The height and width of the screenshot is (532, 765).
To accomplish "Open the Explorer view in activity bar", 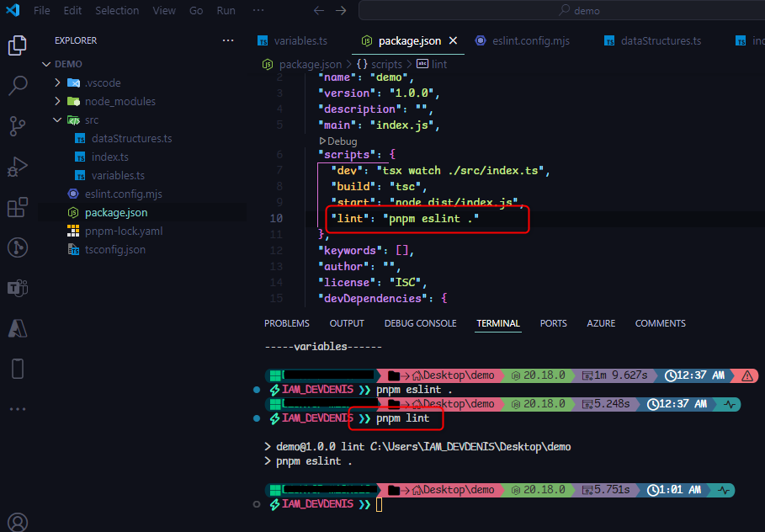I will pyautogui.click(x=18, y=45).
